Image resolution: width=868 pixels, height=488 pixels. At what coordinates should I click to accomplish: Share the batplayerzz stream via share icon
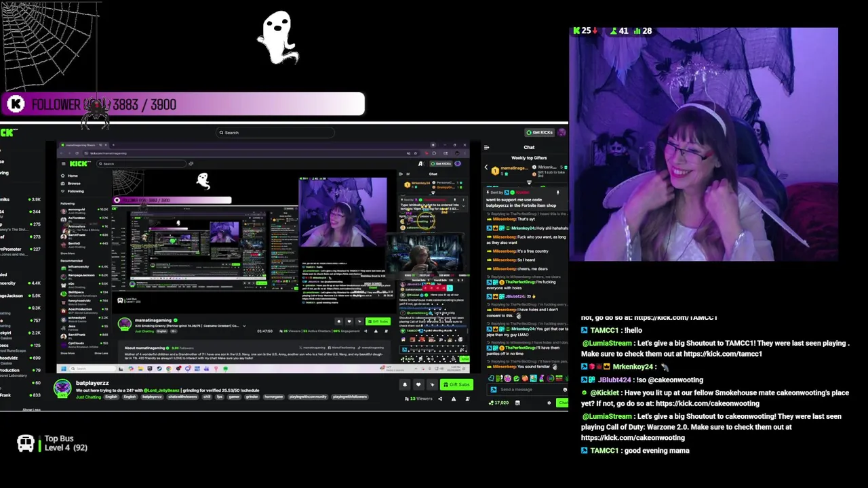coord(440,399)
